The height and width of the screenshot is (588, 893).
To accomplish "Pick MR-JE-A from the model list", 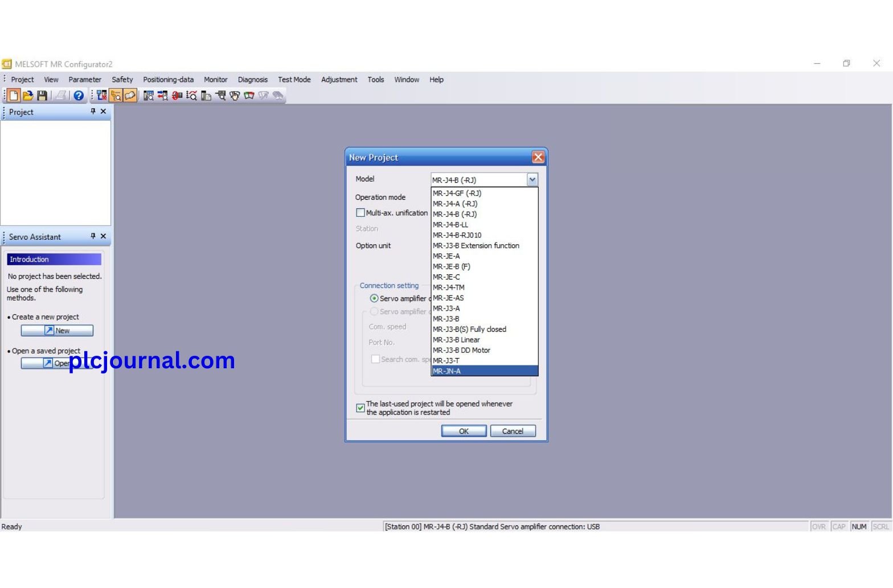I will point(485,256).
